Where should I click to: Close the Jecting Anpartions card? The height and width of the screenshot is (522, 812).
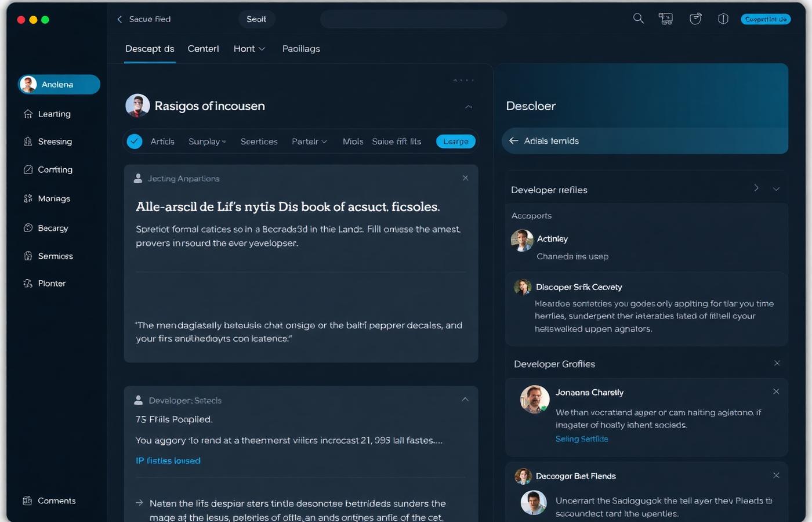(x=465, y=178)
